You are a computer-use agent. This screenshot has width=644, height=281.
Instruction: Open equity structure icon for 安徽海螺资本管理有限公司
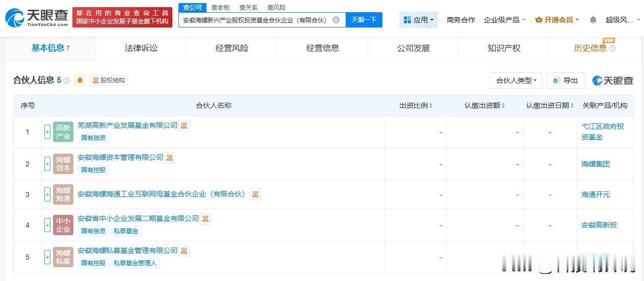coord(170,158)
